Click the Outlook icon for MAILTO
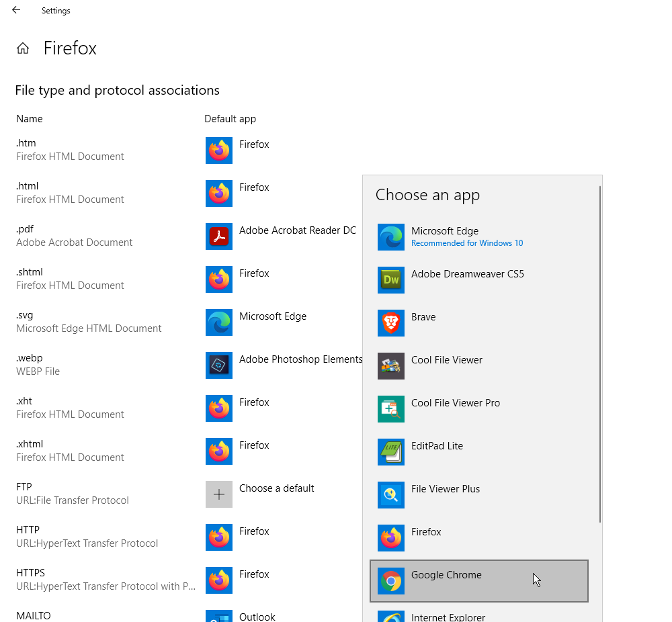The height and width of the screenshot is (622, 672). pyautogui.click(x=219, y=616)
